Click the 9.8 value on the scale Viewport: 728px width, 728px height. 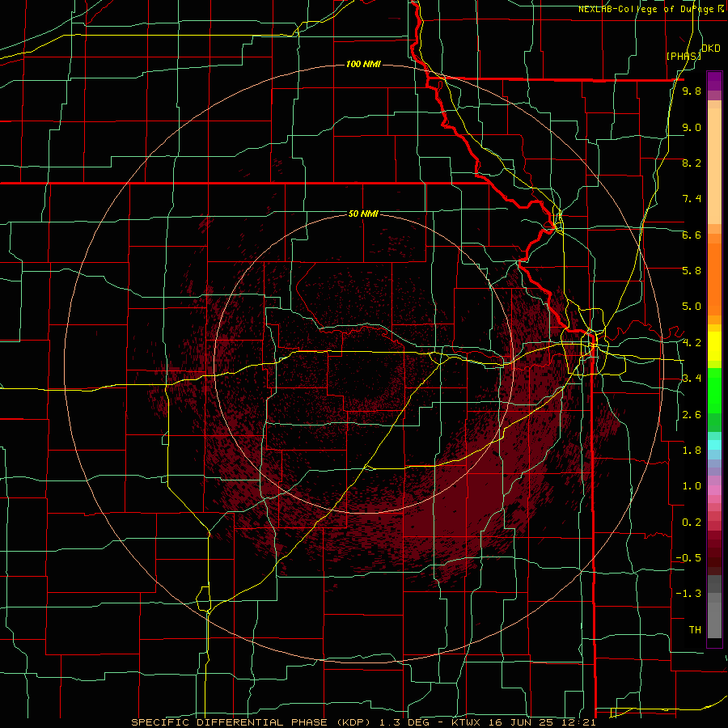(x=692, y=91)
